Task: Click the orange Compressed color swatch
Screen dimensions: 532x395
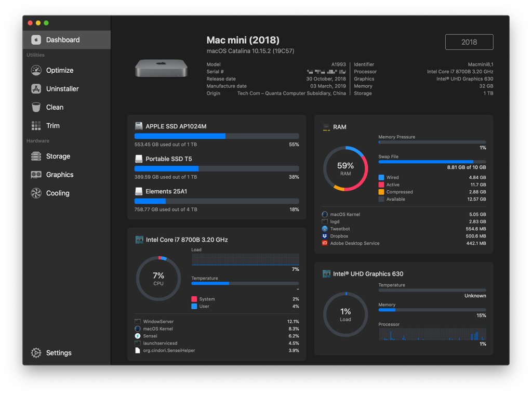Action: click(x=381, y=192)
